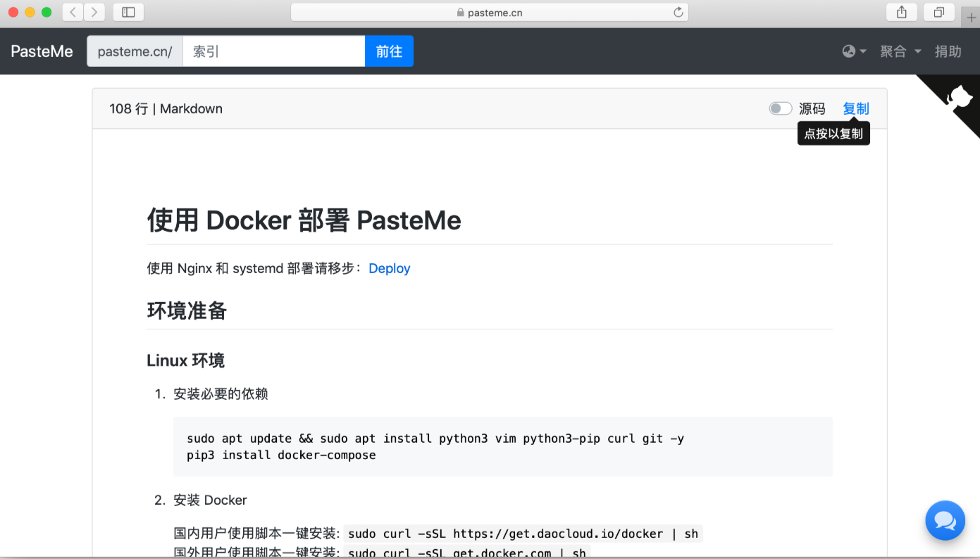Click the daocloud curl command text
The width and height of the screenshot is (980, 559).
point(523,534)
